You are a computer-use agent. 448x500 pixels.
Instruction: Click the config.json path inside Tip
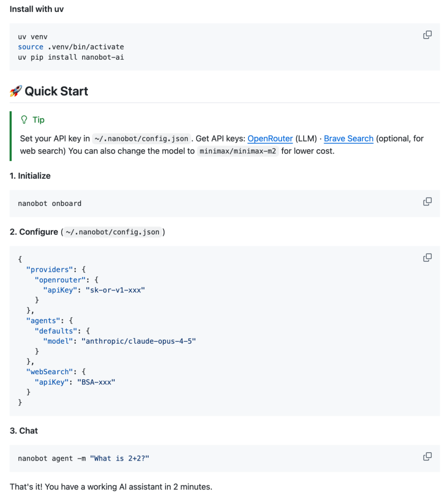click(141, 139)
